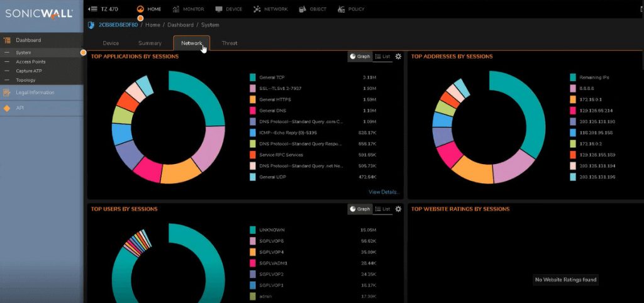Open Top Users panel settings gear
This screenshot has width=644, height=303.
coord(398,209)
